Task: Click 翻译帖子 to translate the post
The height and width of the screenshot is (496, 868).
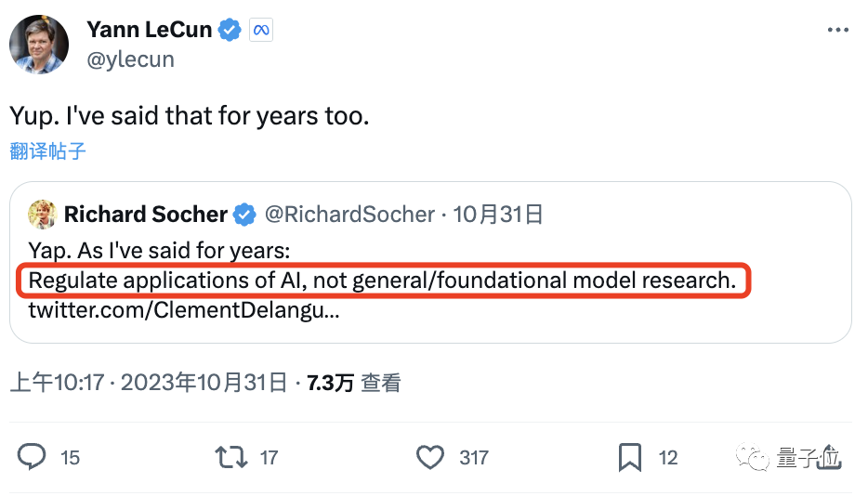Action: pos(48,150)
